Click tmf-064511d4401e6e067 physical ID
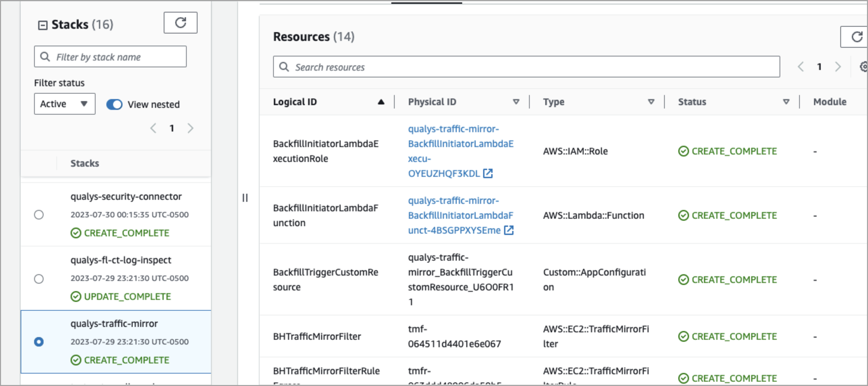 click(454, 336)
